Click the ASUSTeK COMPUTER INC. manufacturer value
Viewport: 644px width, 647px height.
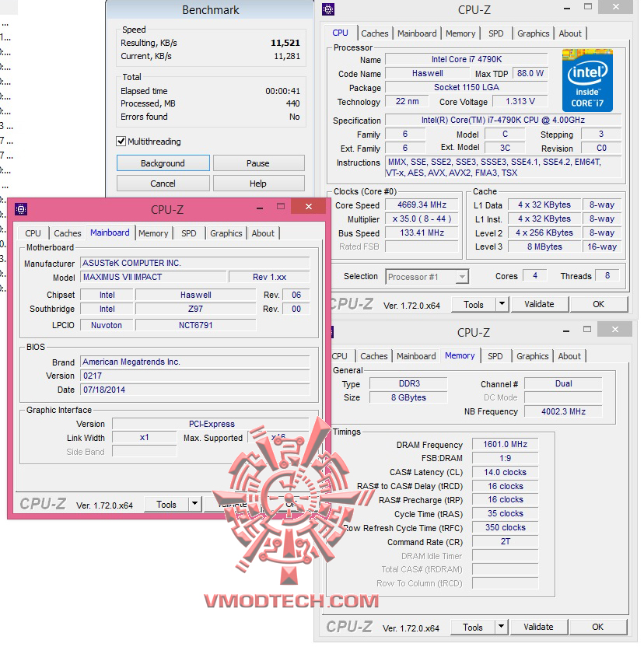[195, 263]
